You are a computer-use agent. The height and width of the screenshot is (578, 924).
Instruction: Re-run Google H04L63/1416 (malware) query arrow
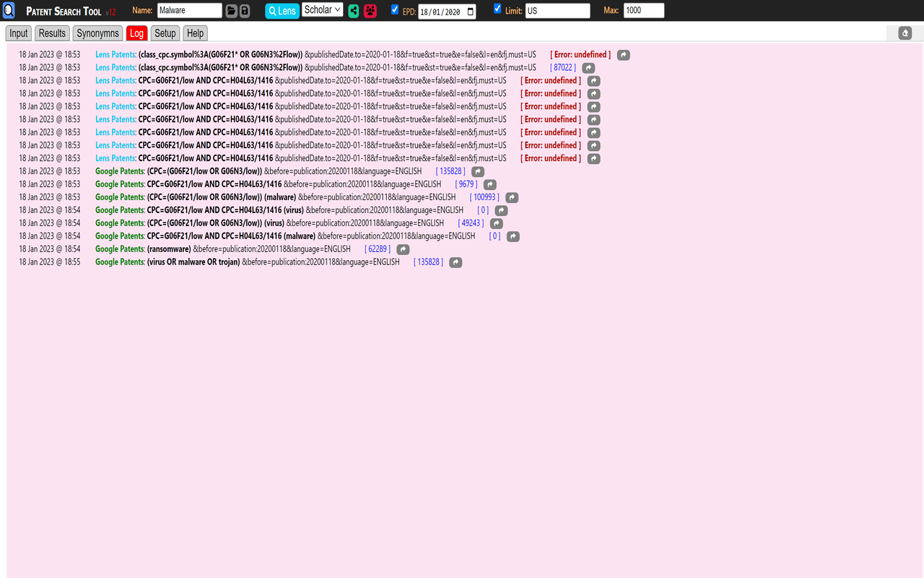point(513,237)
